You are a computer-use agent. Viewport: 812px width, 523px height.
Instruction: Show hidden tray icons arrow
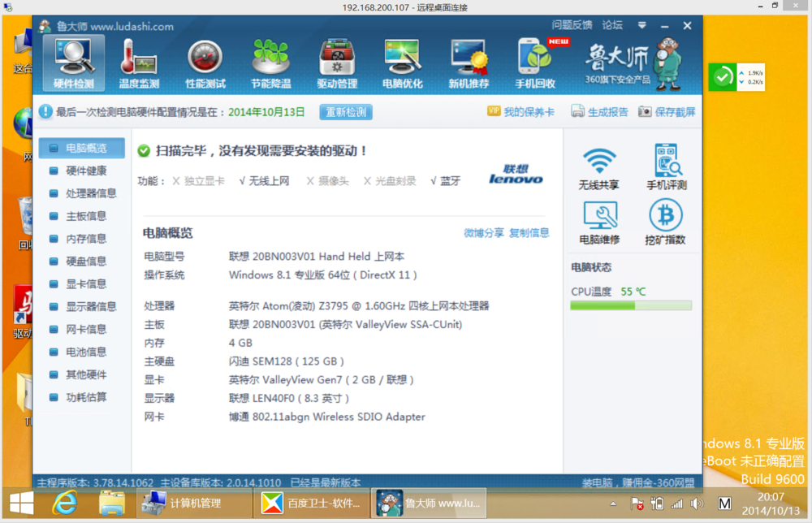click(x=613, y=504)
